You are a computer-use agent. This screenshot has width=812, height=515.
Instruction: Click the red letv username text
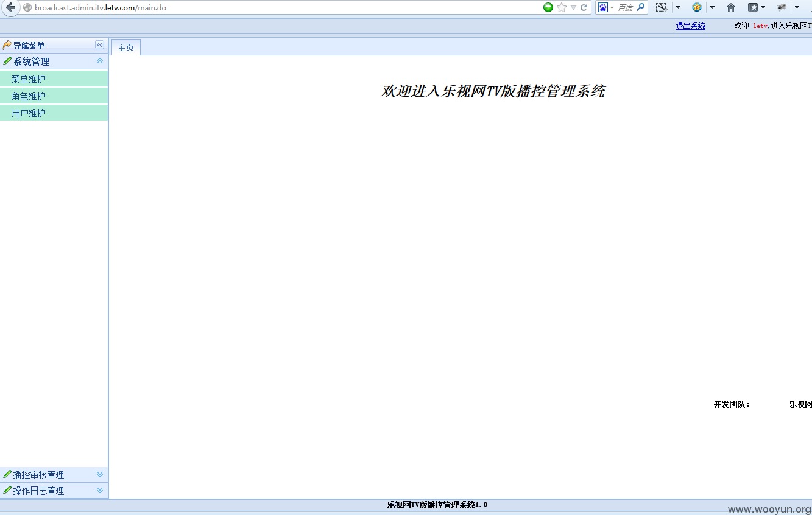(x=760, y=26)
